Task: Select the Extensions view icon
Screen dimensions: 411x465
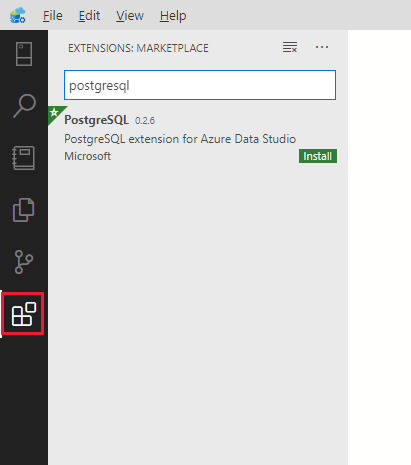Action: pos(23,314)
